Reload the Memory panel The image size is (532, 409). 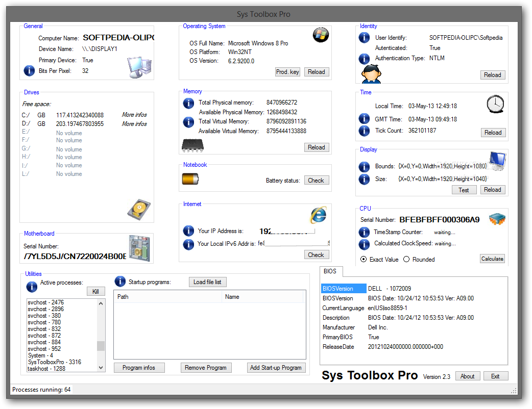tap(316, 147)
